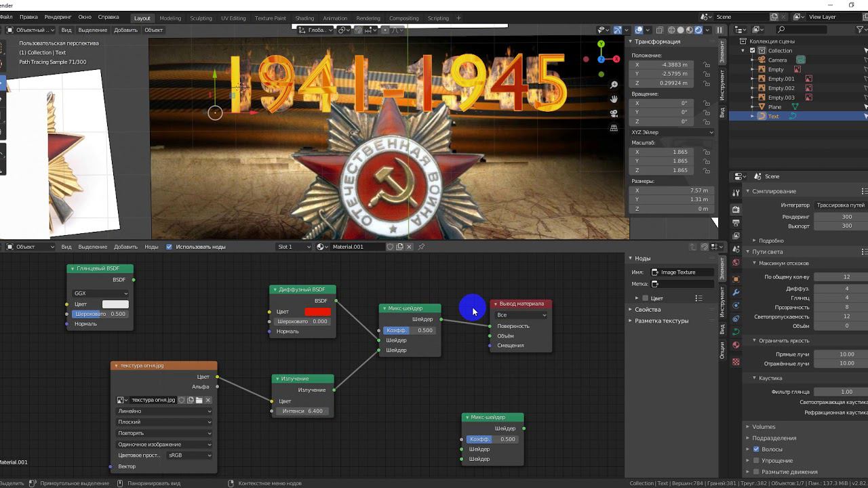Viewport: 868px width, 488px height.
Task: Select the Инструмент sidebar tab in viewport
Action: coord(722,85)
